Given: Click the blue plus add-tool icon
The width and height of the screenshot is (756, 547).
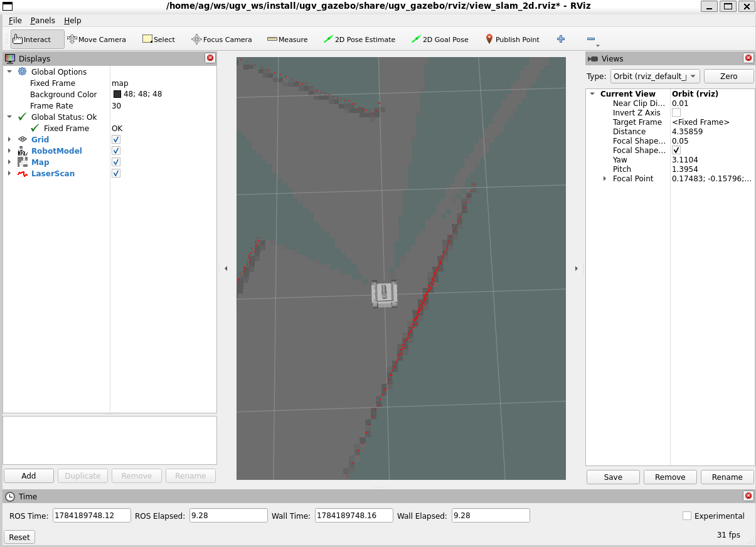Looking at the screenshot, I should pyautogui.click(x=561, y=39).
